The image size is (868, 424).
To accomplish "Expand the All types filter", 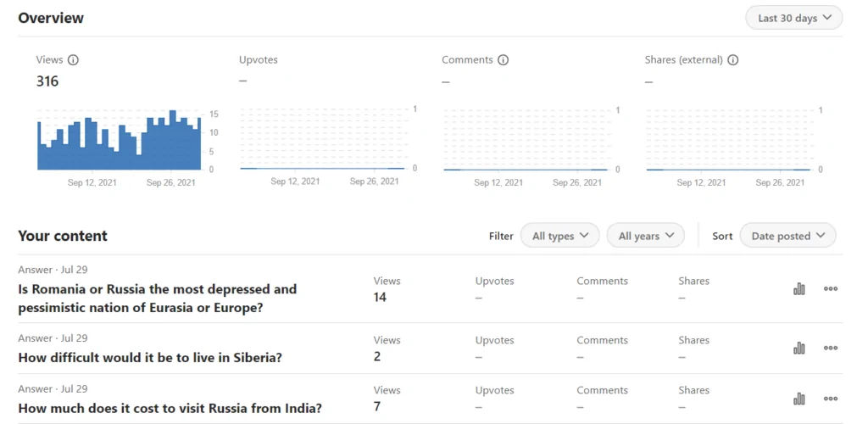I will (559, 236).
